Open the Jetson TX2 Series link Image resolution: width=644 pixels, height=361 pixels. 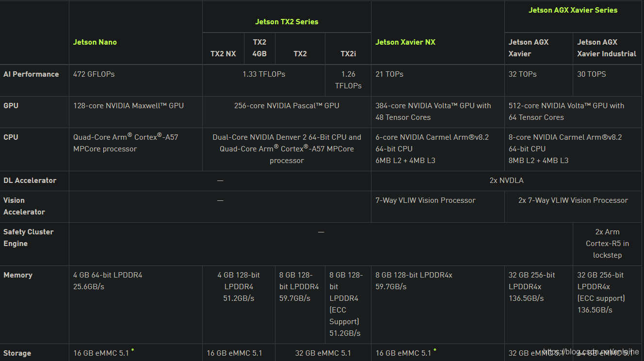coord(287,22)
